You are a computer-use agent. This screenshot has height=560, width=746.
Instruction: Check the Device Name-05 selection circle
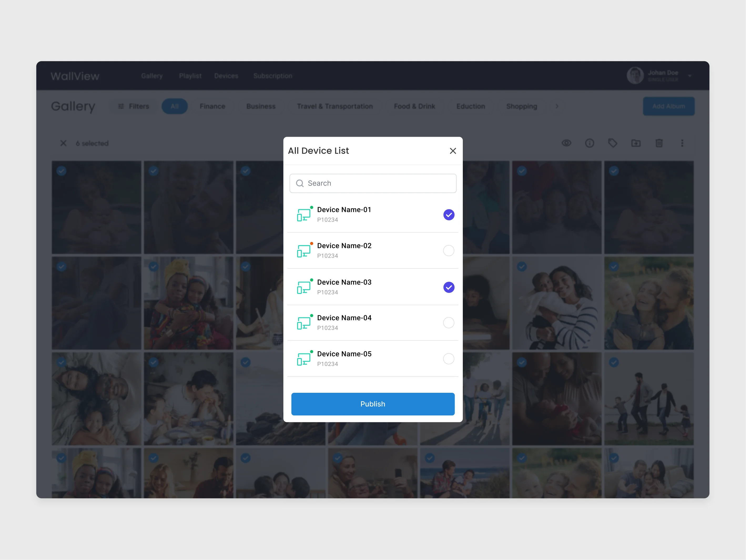(x=449, y=359)
